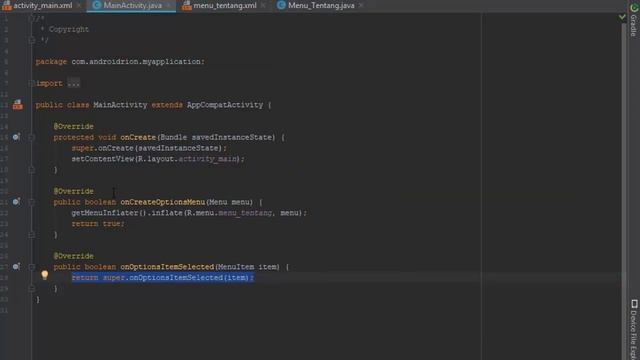
Task: Click the 'return true;' statement
Action: pos(98,224)
